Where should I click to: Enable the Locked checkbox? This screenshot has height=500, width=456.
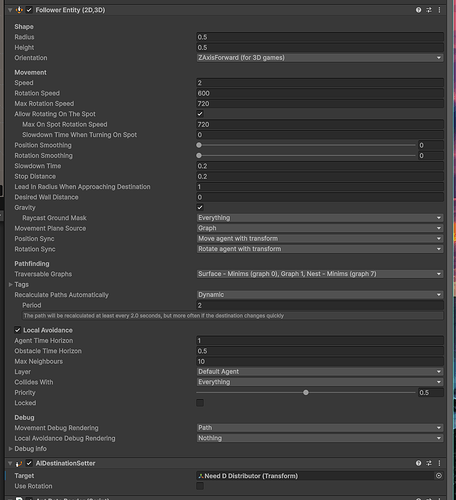[200, 403]
